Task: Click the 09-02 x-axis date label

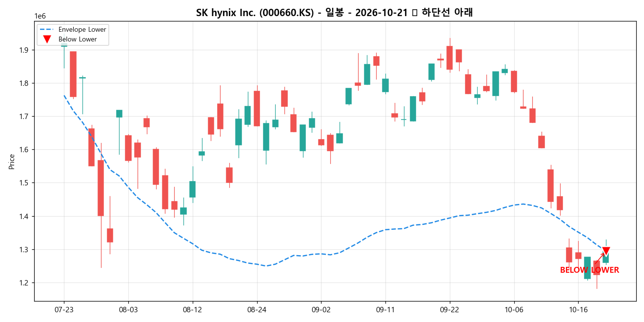Action: 321,310
